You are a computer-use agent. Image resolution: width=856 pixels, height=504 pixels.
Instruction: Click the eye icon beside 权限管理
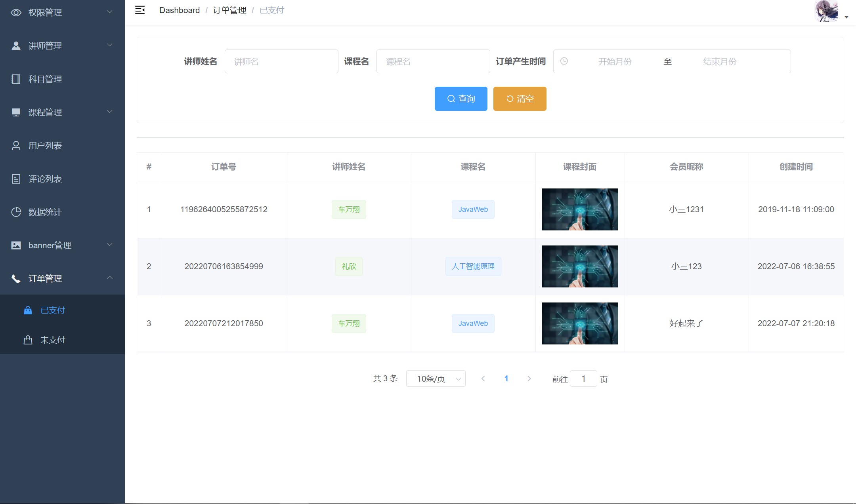coord(16,13)
